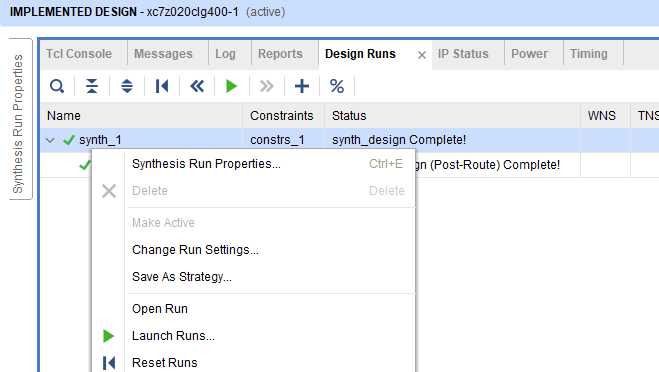This screenshot has width=659, height=372.
Task: Switch to the Messages tab
Action: (163, 54)
